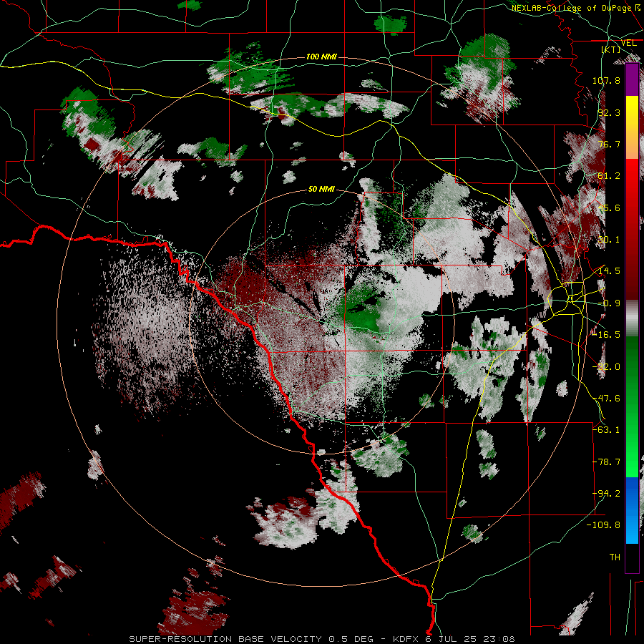
Task: Select the 61.2 legend value
Action: pyautogui.click(x=609, y=176)
